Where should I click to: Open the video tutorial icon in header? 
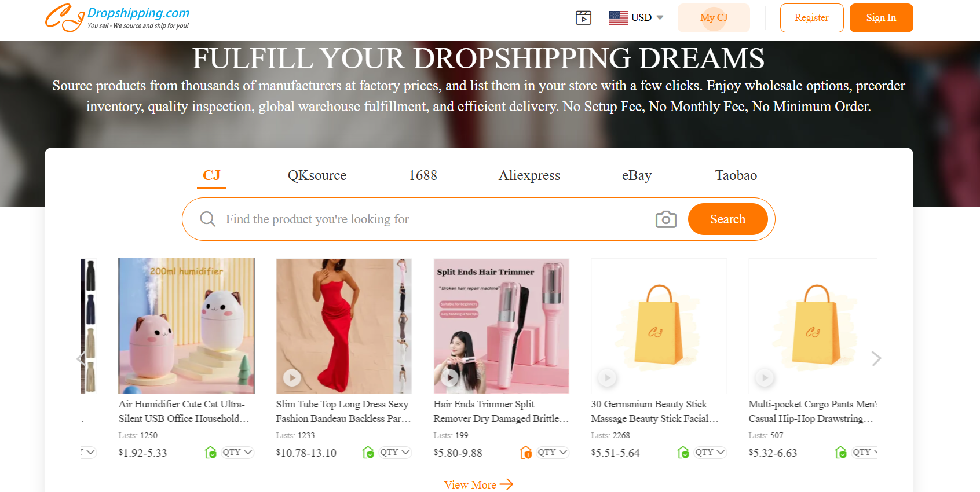[x=583, y=18]
